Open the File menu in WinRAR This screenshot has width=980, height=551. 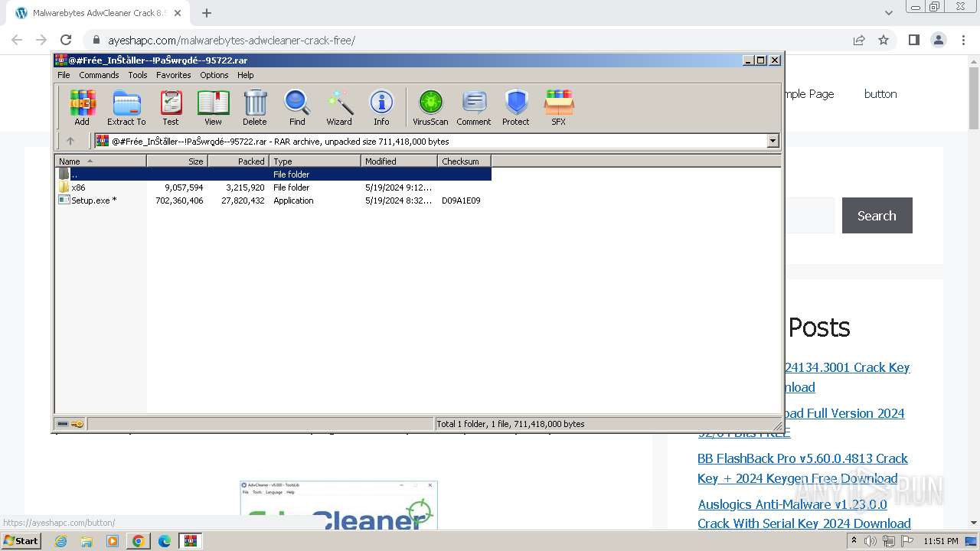click(64, 75)
